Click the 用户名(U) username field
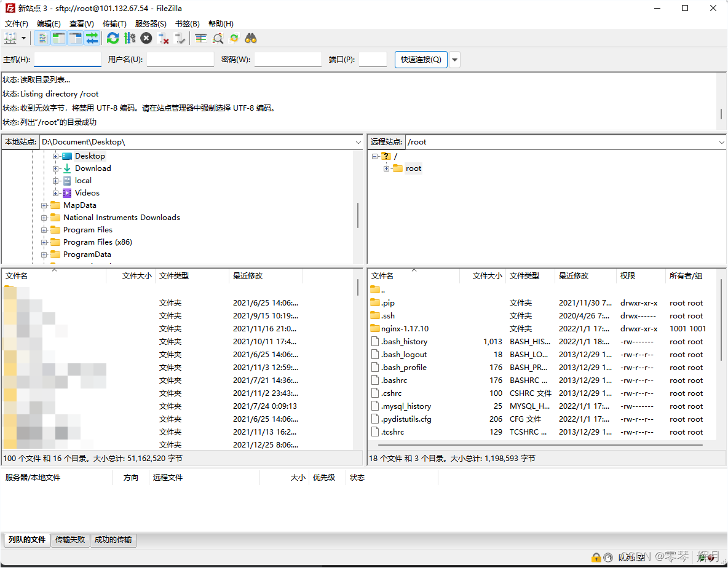The image size is (728, 568). pos(180,60)
